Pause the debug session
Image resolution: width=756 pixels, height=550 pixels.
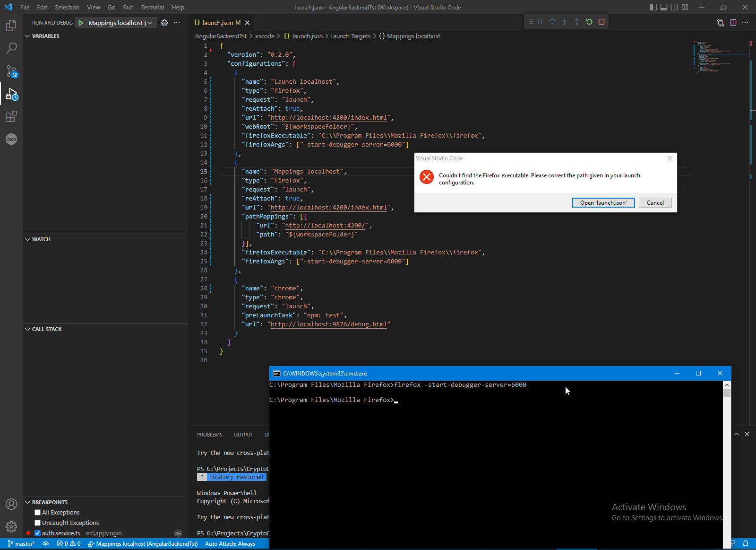pyautogui.click(x=540, y=22)
